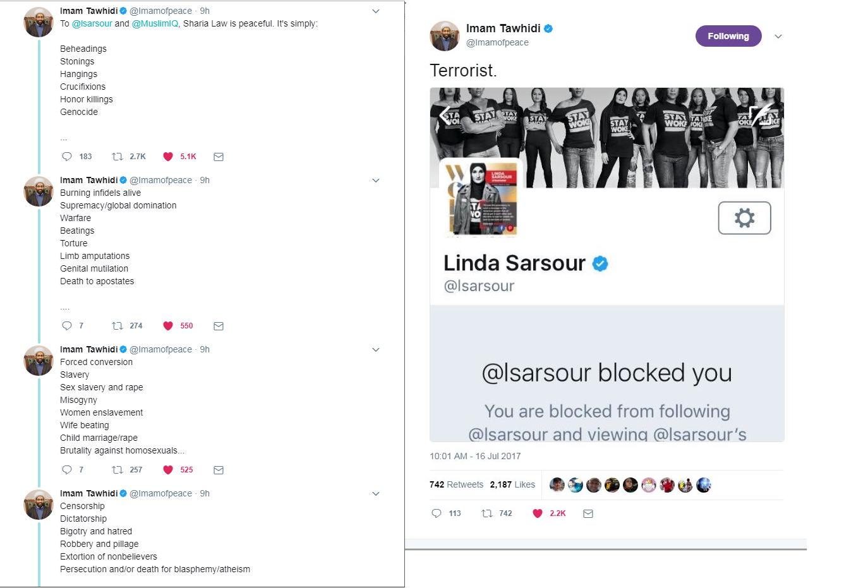View the 742 Retweets list
Viewport: 868px width, 588px height.
click(x=456, y=484)
